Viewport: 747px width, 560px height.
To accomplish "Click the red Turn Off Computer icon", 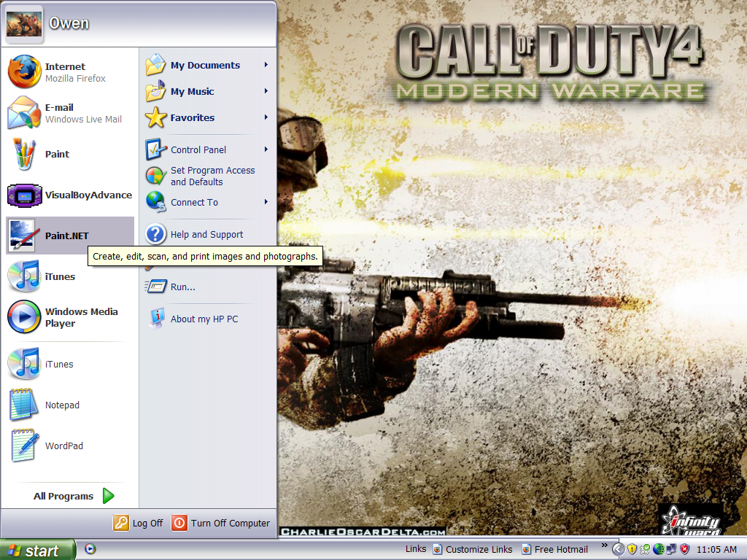I will tap(179, 523).
